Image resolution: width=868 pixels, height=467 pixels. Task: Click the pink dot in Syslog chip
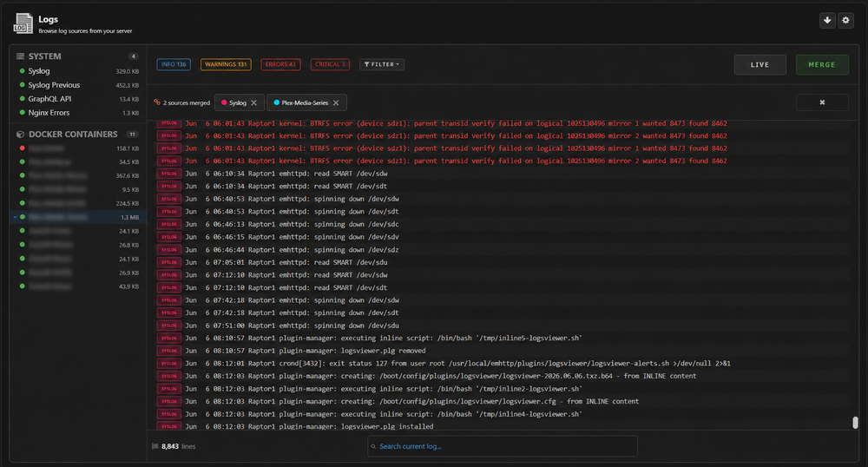(224, 103)
